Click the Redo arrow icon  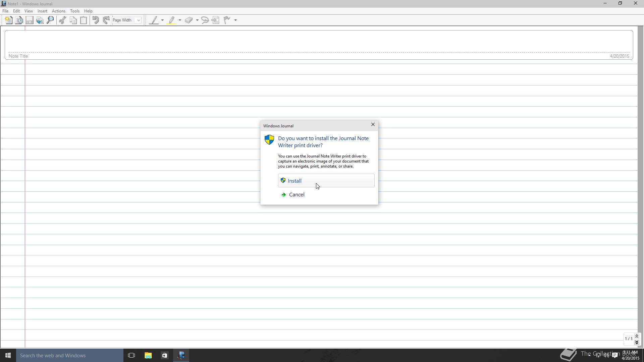[x=106, y=20]
